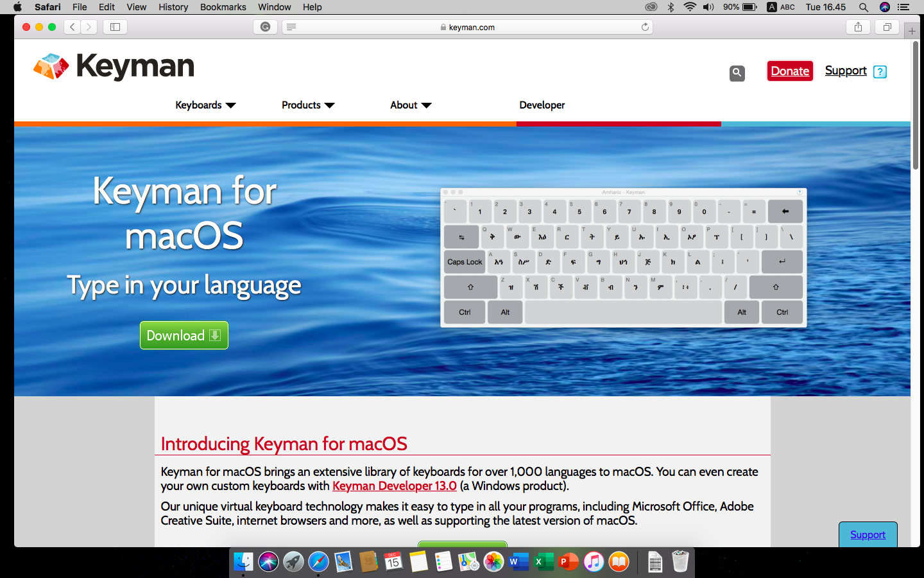Viewport: 924px width, 578px height.
Task: Launch Microsoft Word from the Dock
Action: (x=518, y=562)
